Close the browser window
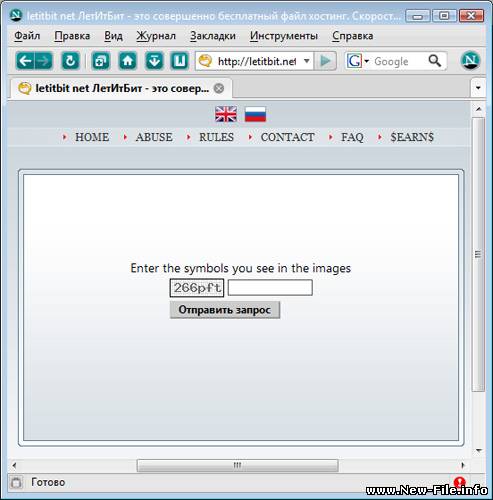Image resolution: width=493 pixels, height=500 pixels. click(x=471, y=16)
